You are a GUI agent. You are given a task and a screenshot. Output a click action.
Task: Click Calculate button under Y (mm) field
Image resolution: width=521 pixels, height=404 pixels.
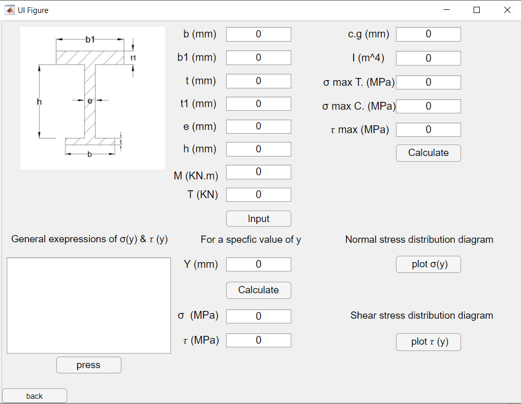pyautogui.click(x=259, y=290)
